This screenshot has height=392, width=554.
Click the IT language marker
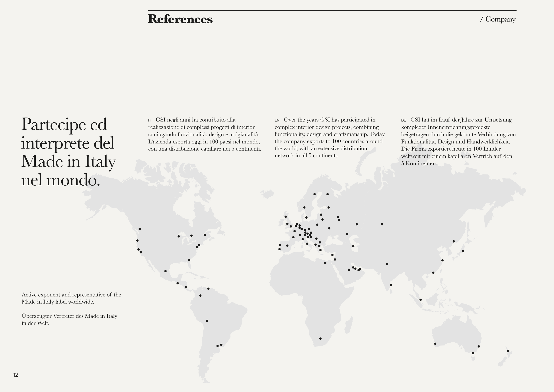click(150, 120)
